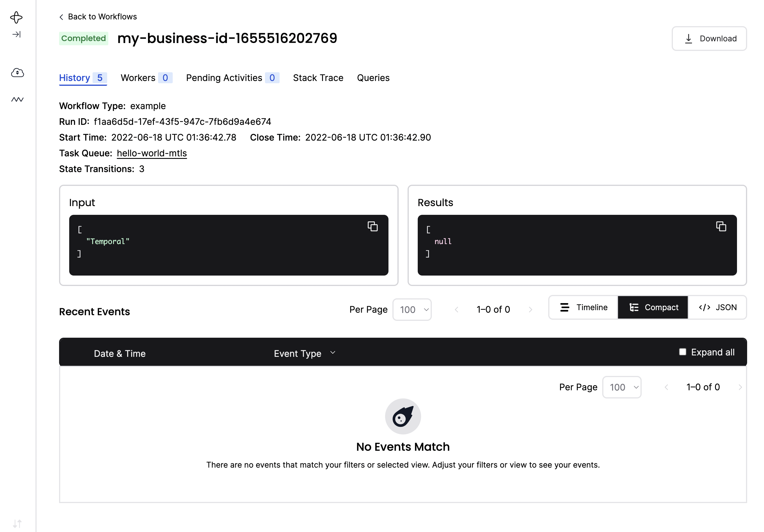Click the Download button

pyautogui.click(x=709, y=39)
